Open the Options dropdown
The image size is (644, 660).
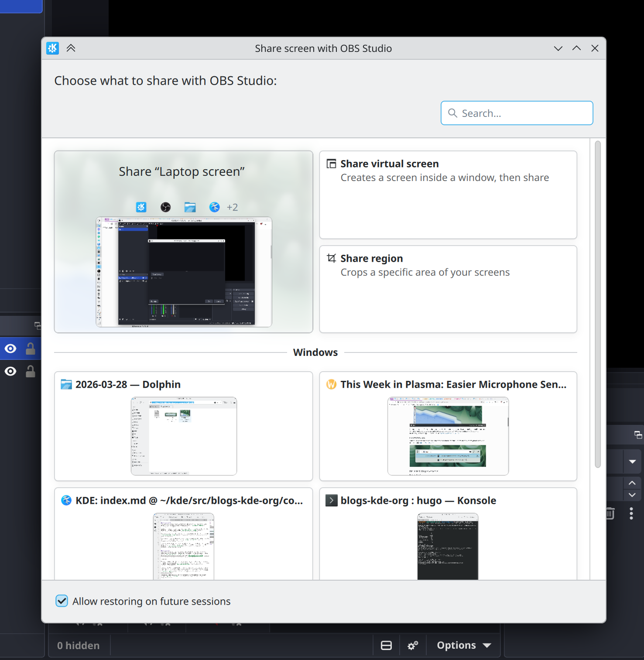(464, 645)
